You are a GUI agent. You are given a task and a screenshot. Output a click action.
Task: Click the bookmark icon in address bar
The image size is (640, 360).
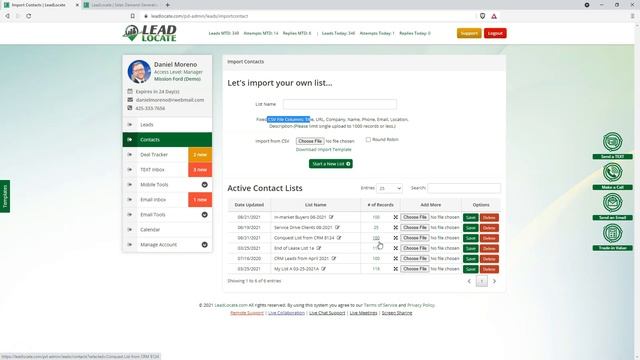[x=133, y=16]
